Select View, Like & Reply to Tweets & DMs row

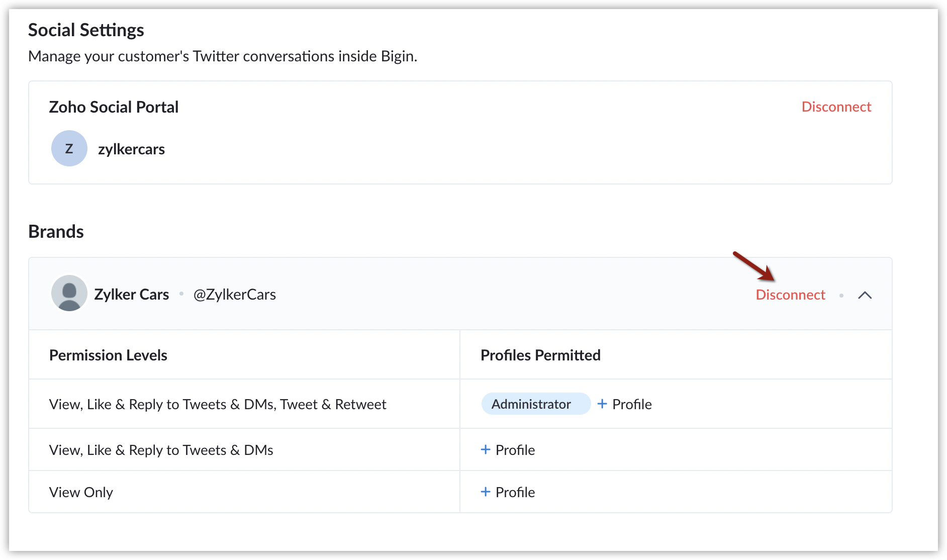pos(460,449)
